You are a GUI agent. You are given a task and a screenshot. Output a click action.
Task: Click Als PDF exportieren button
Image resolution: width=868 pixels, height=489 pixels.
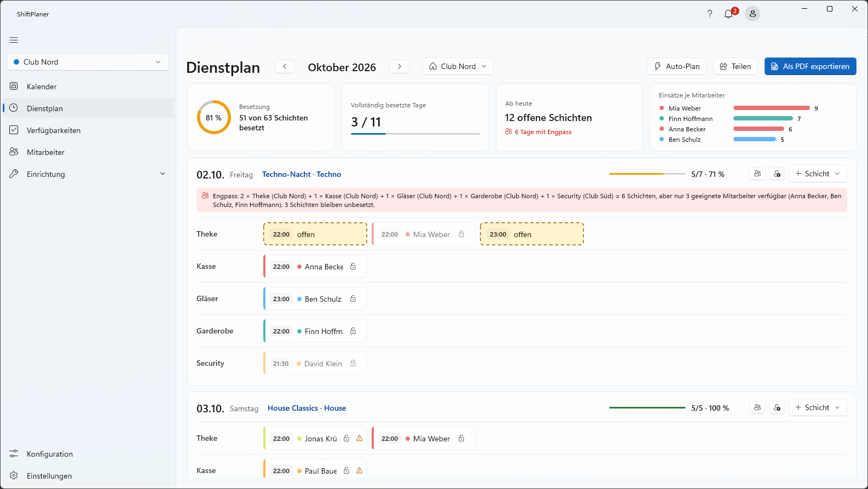click(x=811, y=66)
